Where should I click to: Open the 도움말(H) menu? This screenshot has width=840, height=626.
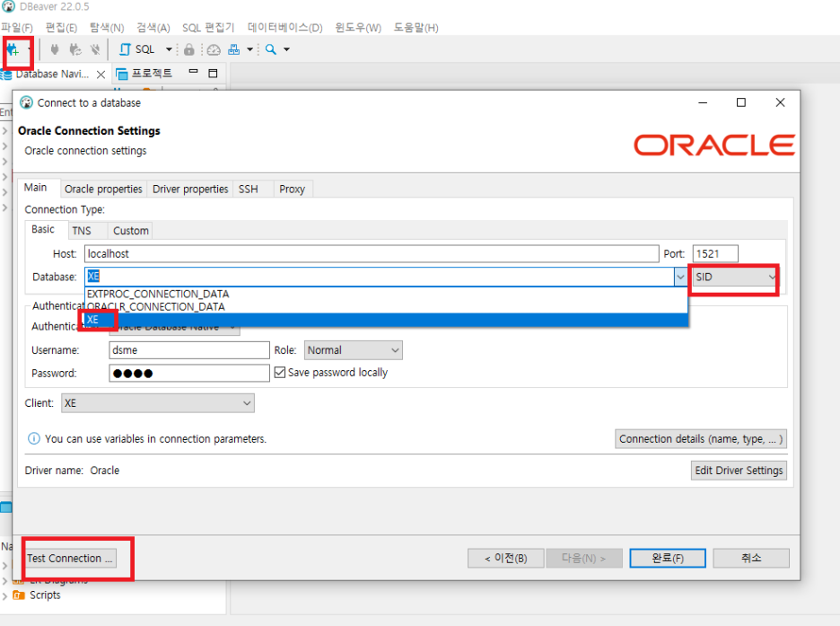(416, 27)
